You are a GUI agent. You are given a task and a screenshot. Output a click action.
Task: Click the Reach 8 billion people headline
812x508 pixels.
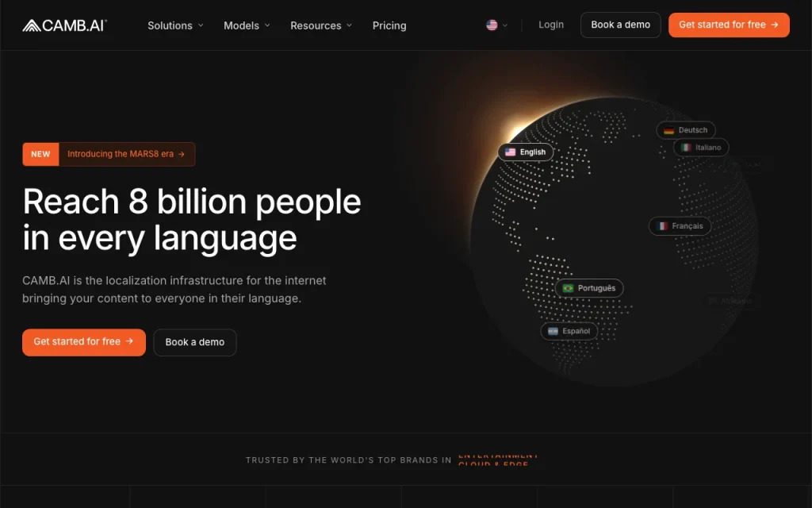click(x=192, y=220)
